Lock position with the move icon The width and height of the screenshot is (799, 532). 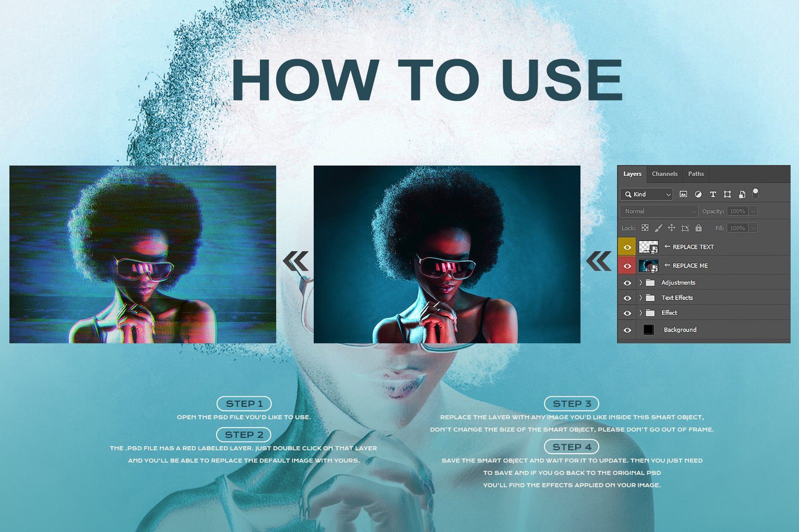[x=672, y=228]
